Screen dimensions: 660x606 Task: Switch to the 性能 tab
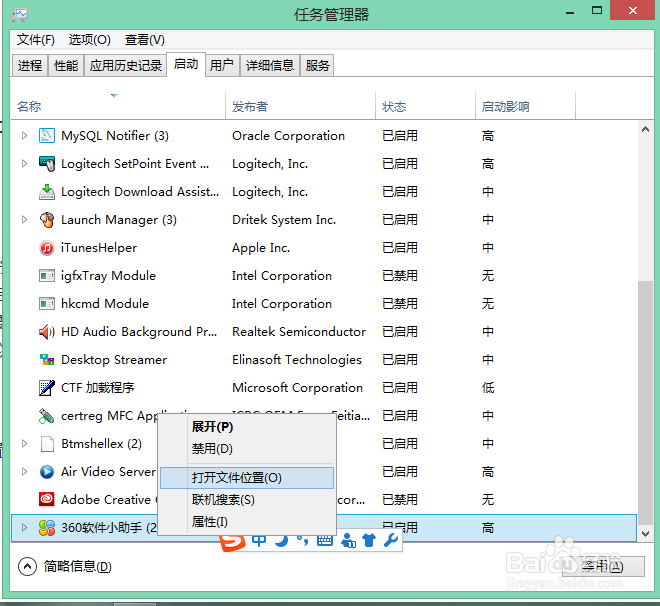click(66, 66)
